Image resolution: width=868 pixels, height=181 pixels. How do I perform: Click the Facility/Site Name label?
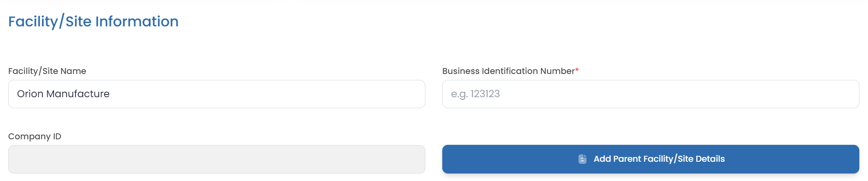click(47, 71)
